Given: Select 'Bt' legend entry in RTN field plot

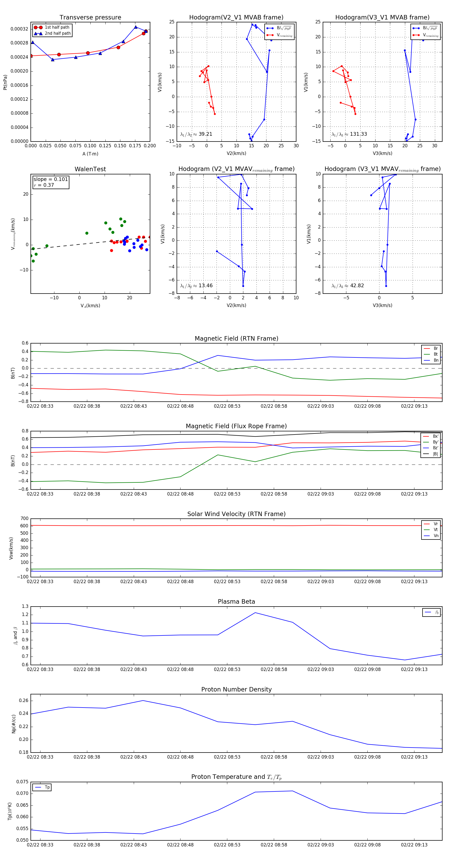Looking at the screenshot, I should tap(431, 354).
